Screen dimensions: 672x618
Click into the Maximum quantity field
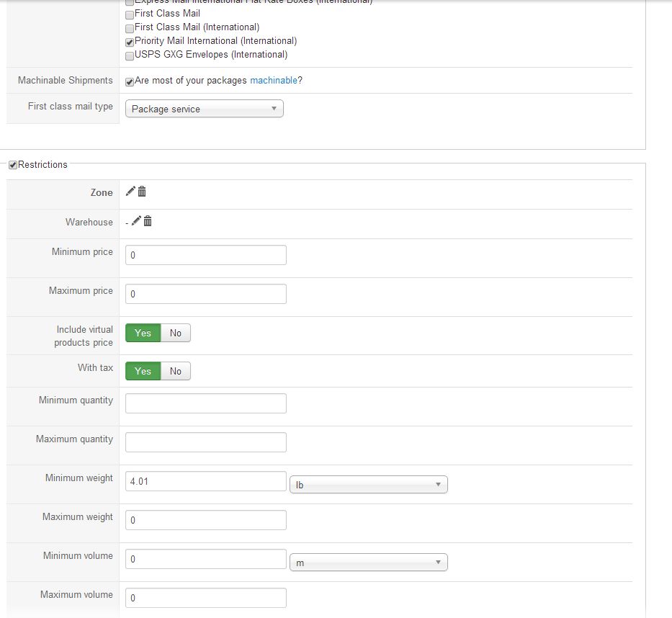pos(206,442)
